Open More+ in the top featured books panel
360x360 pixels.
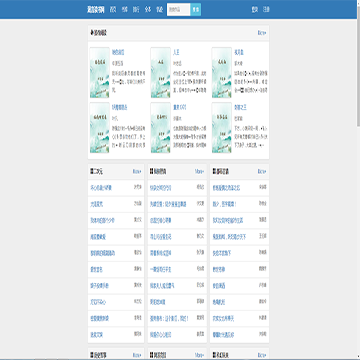(x=262, y=33)
